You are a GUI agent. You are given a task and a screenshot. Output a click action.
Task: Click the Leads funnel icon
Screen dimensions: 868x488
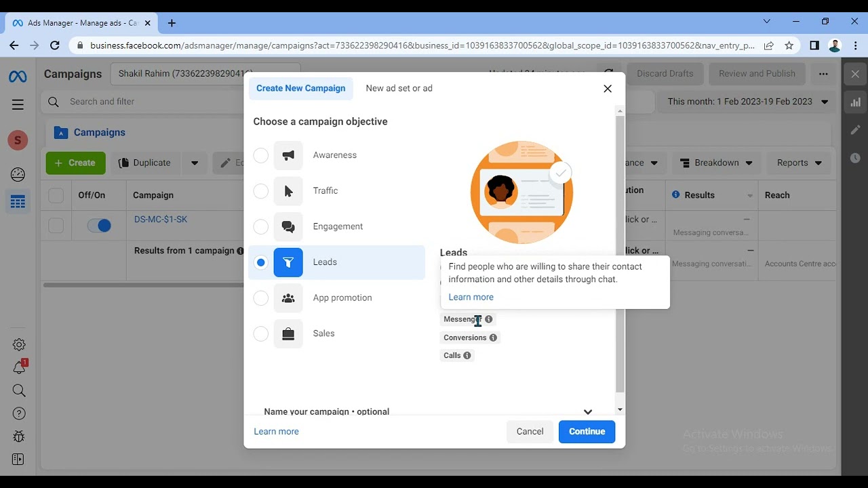(288, 262)
